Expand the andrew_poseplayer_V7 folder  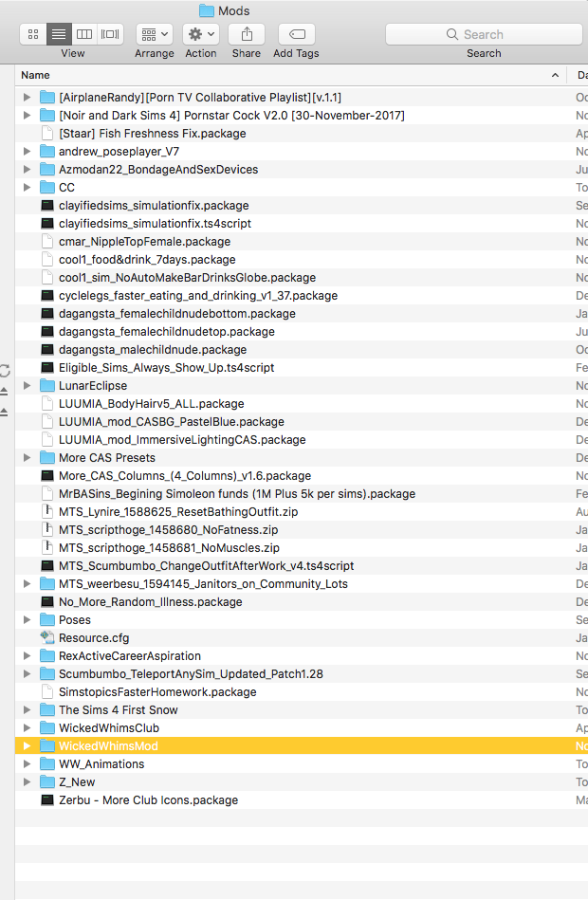tap(27, 152)
